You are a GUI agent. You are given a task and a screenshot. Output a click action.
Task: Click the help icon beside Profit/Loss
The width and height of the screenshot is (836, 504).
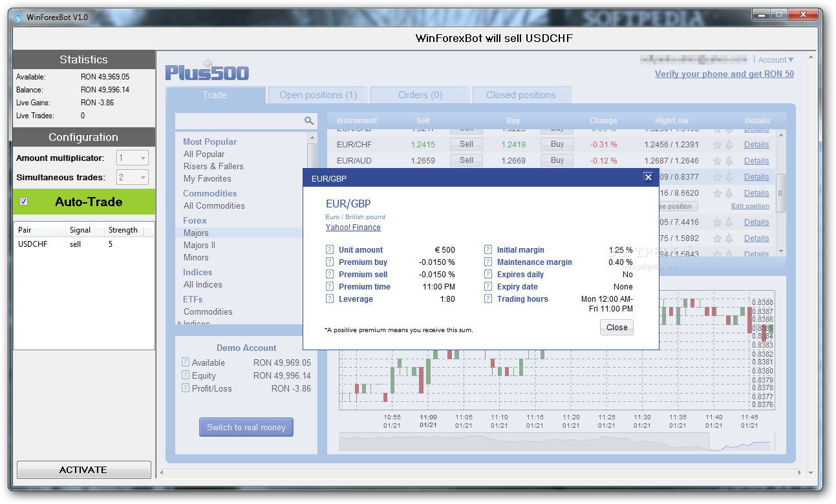click(186, 388)
